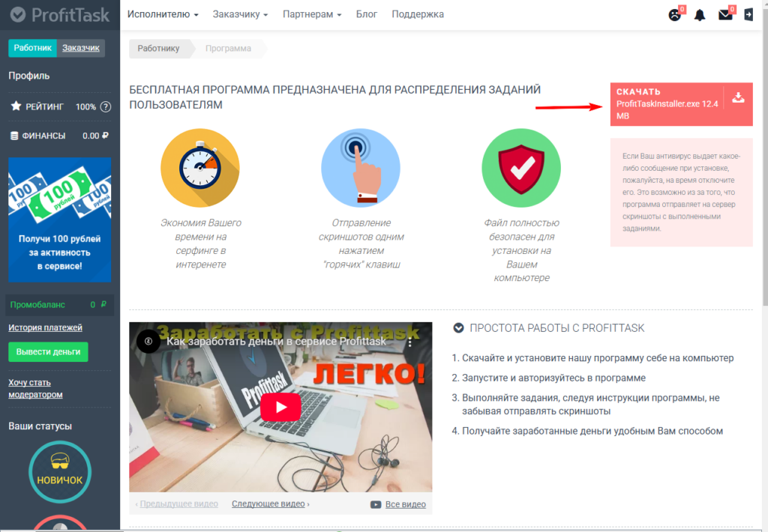Click the YouTube channel avatar icon
The image size is (768, 532).
pos(148,341)
